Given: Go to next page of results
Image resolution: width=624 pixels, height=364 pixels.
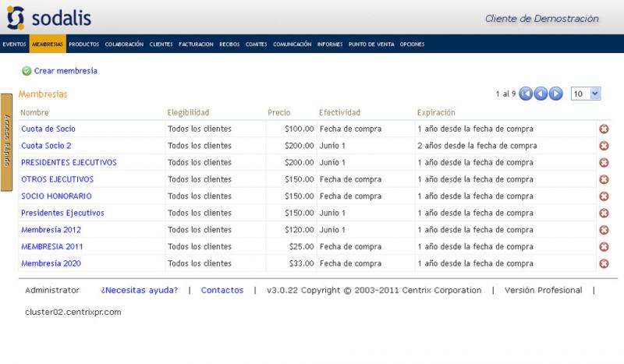Looking at the screenshot, I should (555, 94).
